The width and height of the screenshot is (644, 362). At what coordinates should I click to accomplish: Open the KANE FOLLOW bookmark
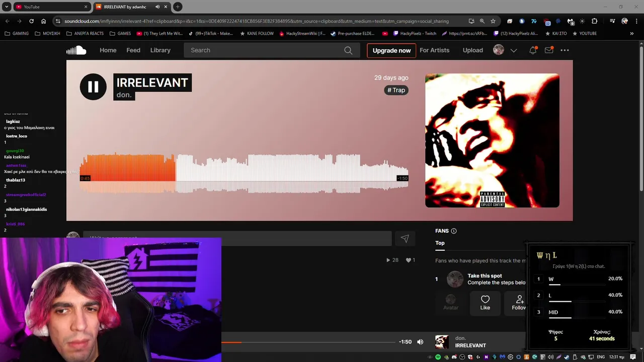[257, 33]
